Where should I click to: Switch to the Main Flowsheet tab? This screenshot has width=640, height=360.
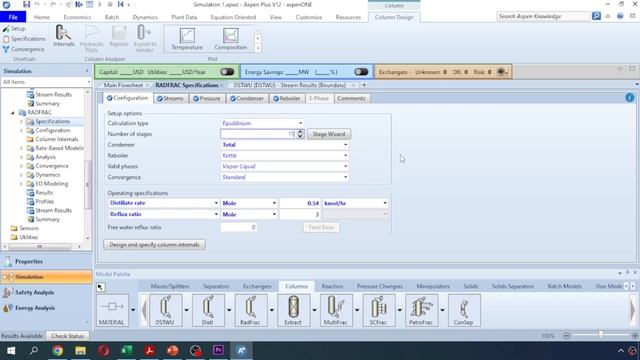(123, 85)
